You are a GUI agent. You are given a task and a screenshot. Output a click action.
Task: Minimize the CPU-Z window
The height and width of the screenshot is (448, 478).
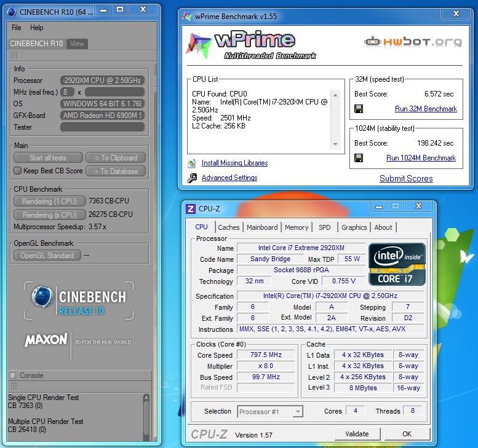378,206
